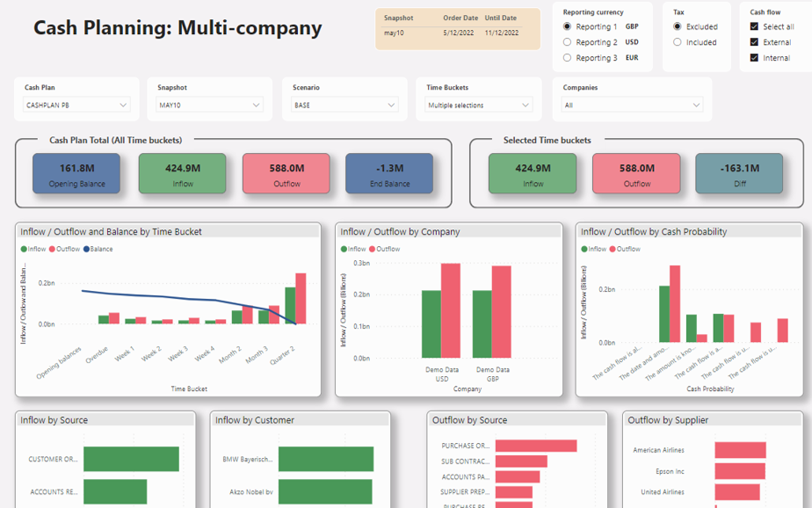This screenshot has height=508, width=812.
Task: Select the CUSTOMER OR... inflow source bar
Action: (x=131, y=460)
